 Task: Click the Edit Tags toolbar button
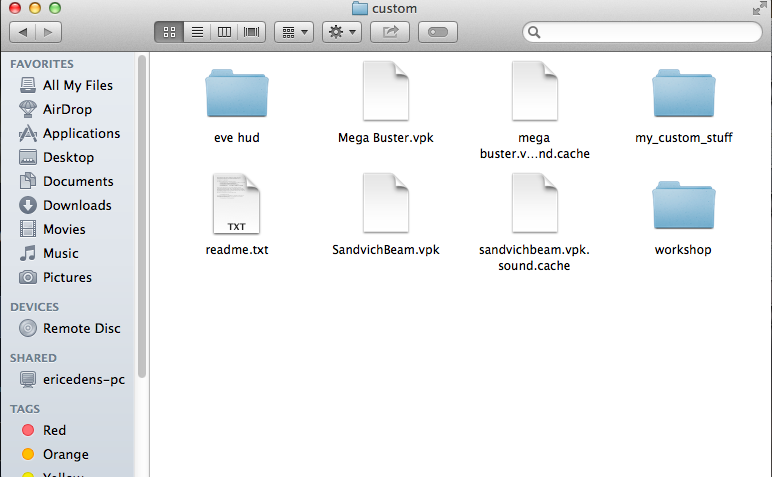pyautogui.click(x=438, y=32)
